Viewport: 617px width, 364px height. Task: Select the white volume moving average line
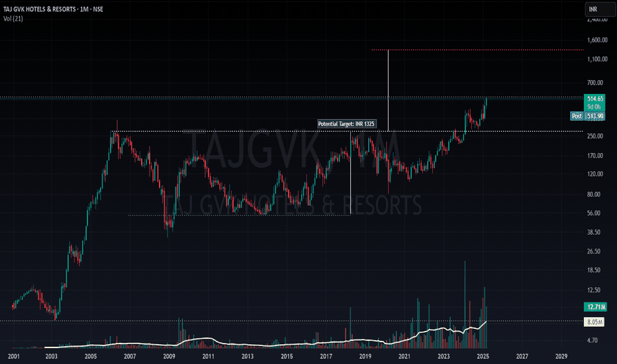(265, 343)
